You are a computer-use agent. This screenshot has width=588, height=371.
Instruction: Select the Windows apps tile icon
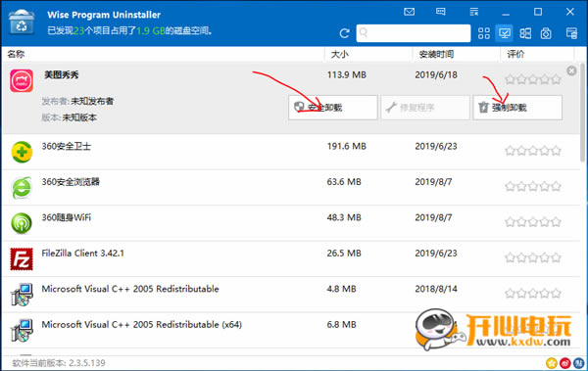525,33
